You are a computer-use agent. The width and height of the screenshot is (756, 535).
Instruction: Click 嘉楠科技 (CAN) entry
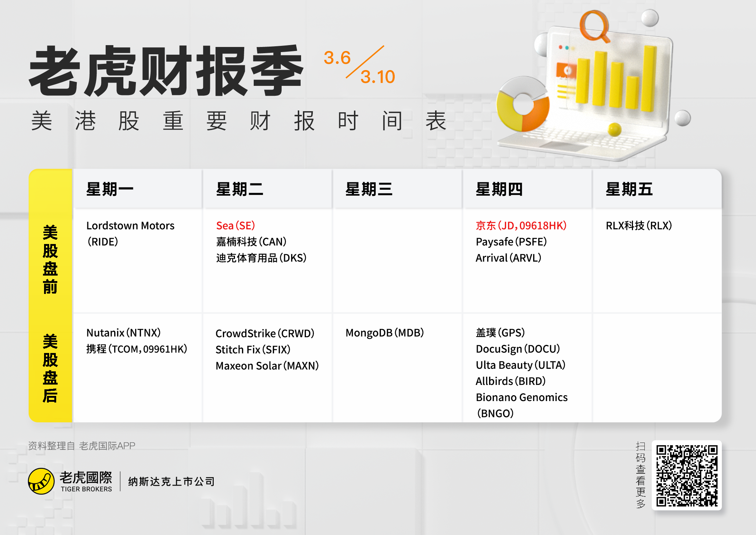(x=251, y=241)
